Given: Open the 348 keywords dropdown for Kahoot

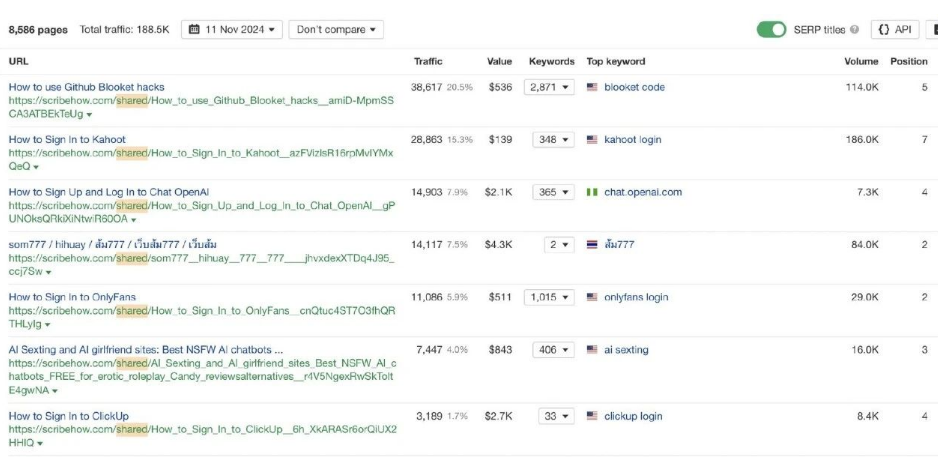Looking at the screenshot, I should coord(553,140).
